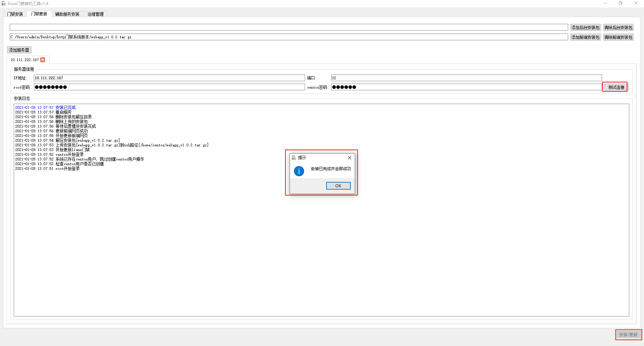Click the 安装/更新 button
Viewport: 644px width, 346px height.
pos(628,335)
